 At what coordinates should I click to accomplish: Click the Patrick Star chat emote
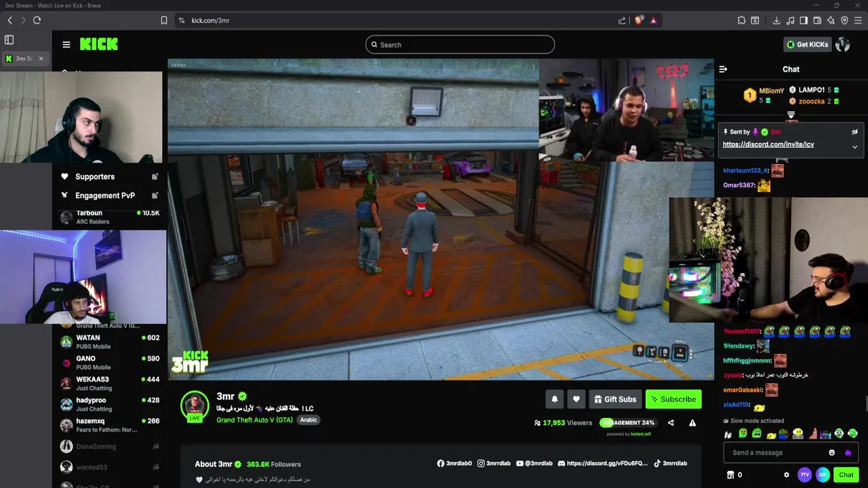coord(812,433)
